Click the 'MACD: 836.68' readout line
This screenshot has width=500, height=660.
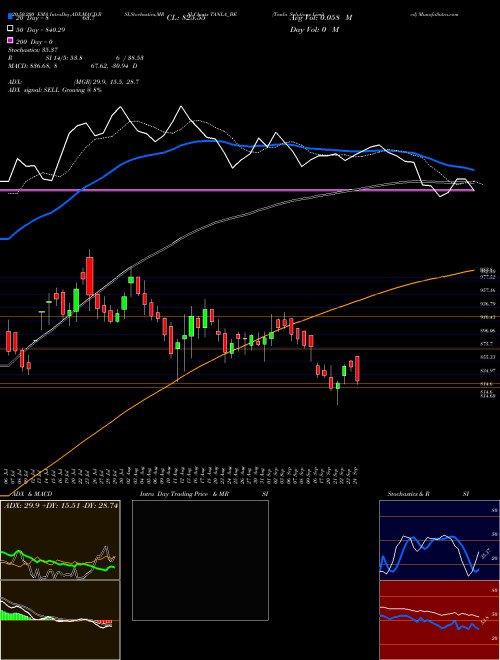coord(72,66)
